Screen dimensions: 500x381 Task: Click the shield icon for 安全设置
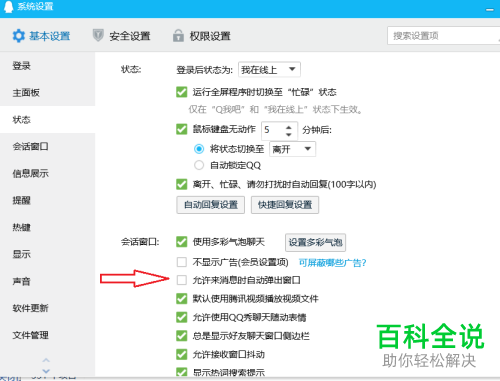tap(98, 35)
